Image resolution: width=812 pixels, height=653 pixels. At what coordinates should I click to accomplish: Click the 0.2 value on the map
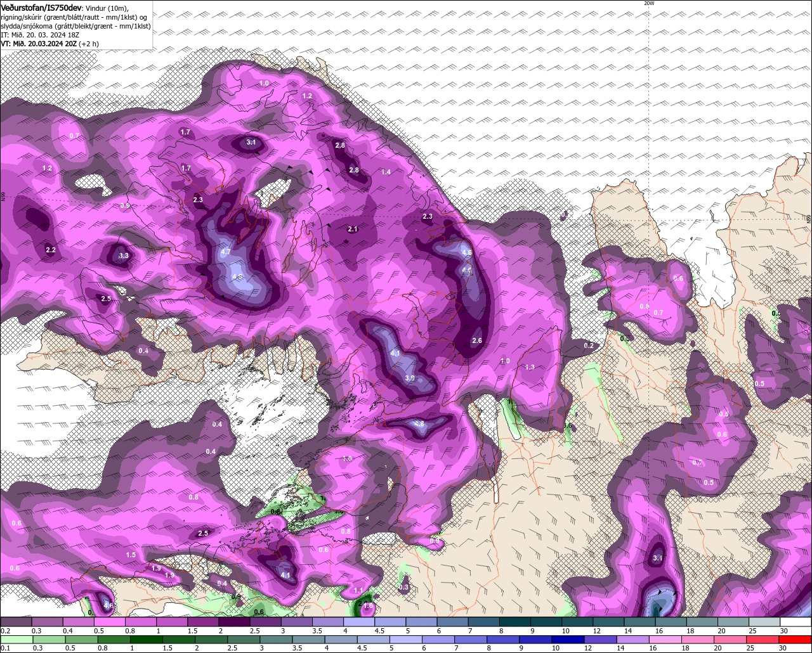[589, 346]
